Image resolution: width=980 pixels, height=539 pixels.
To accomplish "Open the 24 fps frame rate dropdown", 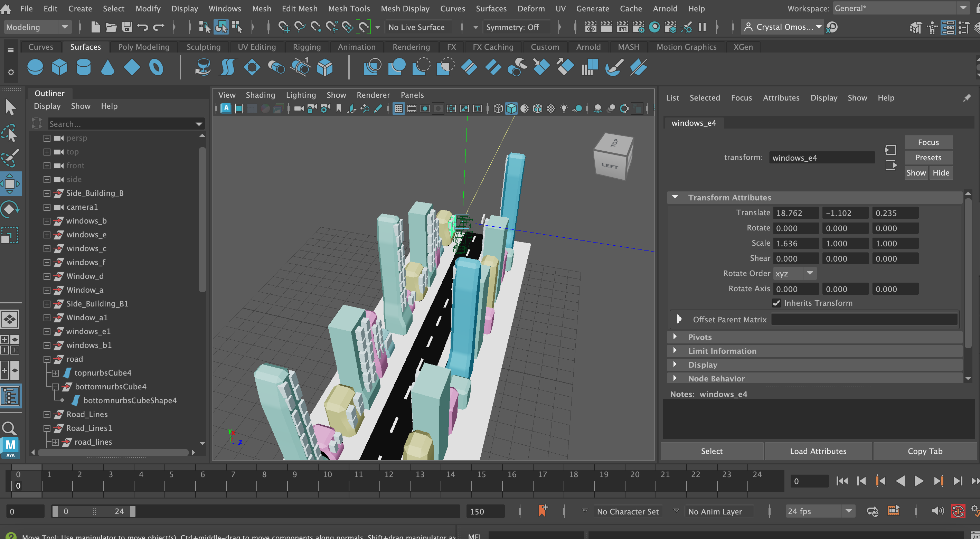I will [820, 511].
